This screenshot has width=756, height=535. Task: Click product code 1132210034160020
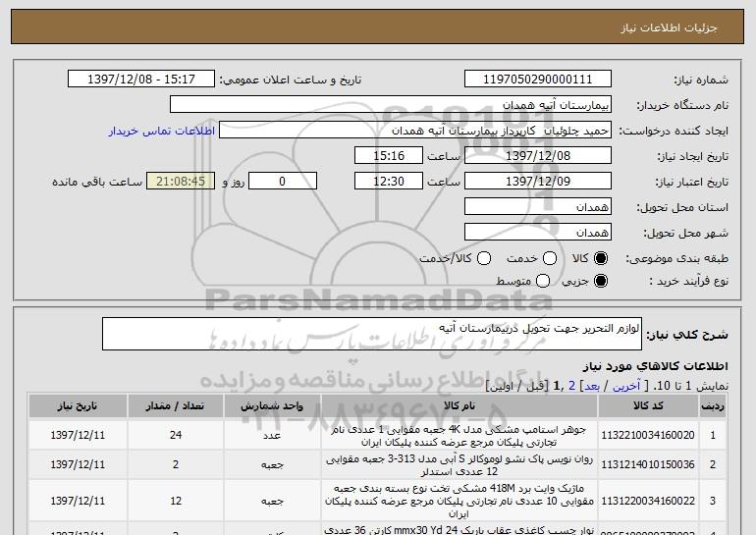pyautogui.click(x=648, y=435)
